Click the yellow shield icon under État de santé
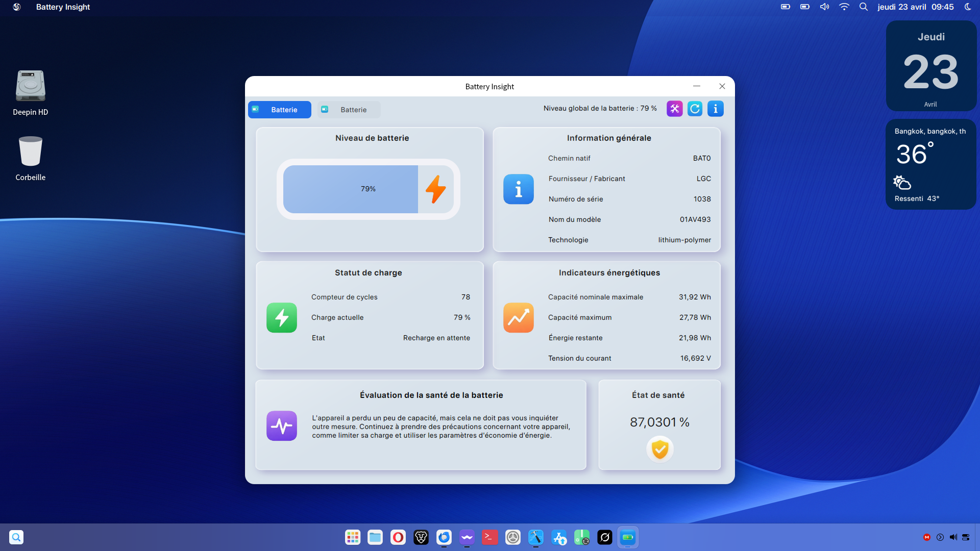 pyautogui.click(x=660, y=449)
